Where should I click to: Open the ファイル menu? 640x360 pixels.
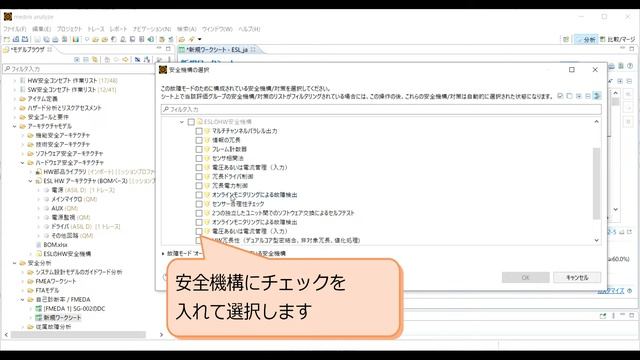point(15,29)
